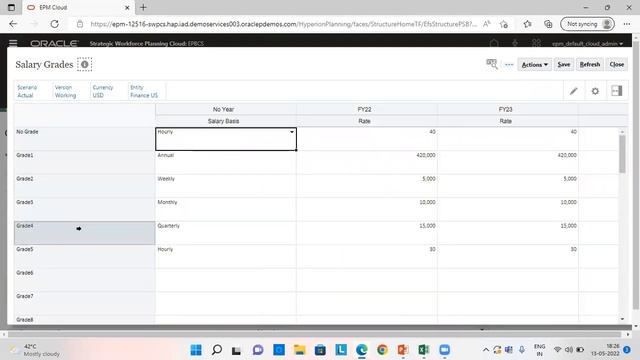Reload the browser page
The height and width of the screenshot is (360, 640).
54,24
